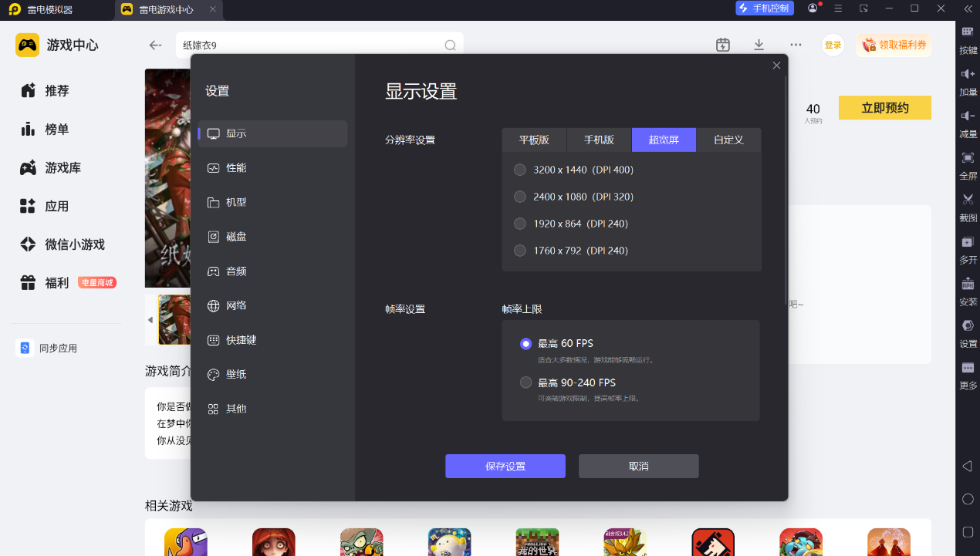The width and height of the screenshot is (980, 556).
Task: Click the Android back triangle icon
Action: pyautogui.click(x=968, y=467)
